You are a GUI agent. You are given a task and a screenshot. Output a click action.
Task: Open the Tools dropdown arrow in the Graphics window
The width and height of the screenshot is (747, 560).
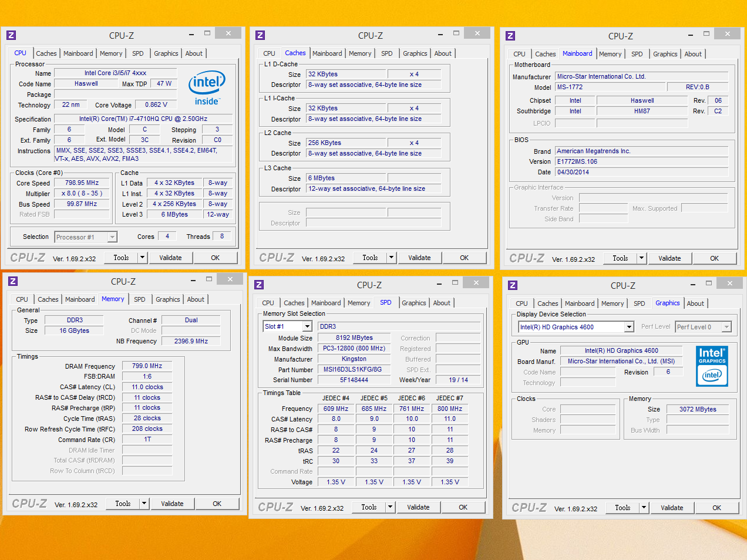(644, 508)
